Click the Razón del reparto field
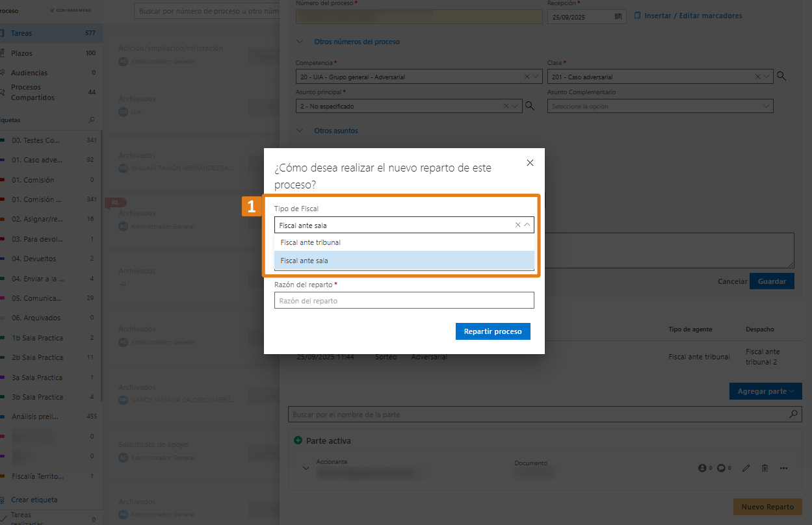812x525 pixels. point(404,300)
